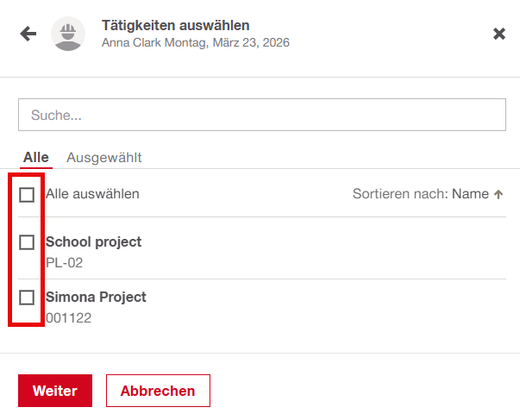Reverse sort order with arrow icon
The image size is (520, 420).
[498, 194]
